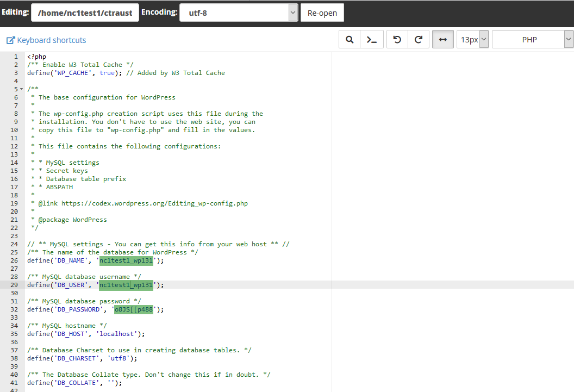
Task: Click line number 32 in the gutter
Action: (14, 309)
